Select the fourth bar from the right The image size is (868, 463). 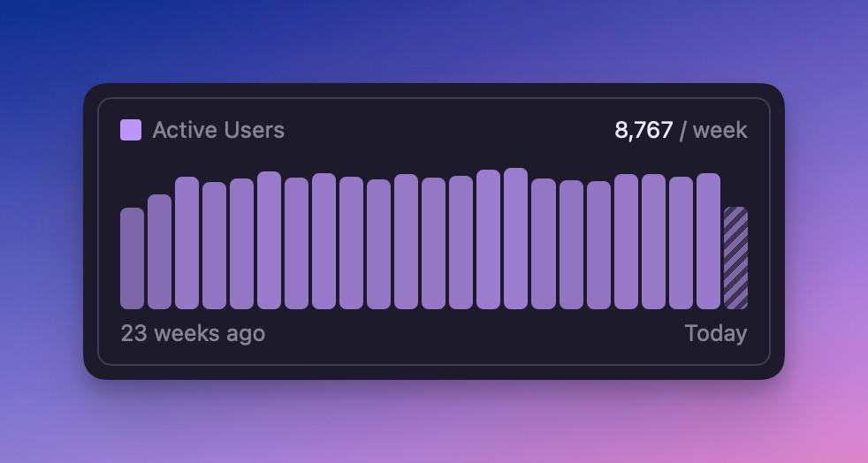[x=653, y=241]
